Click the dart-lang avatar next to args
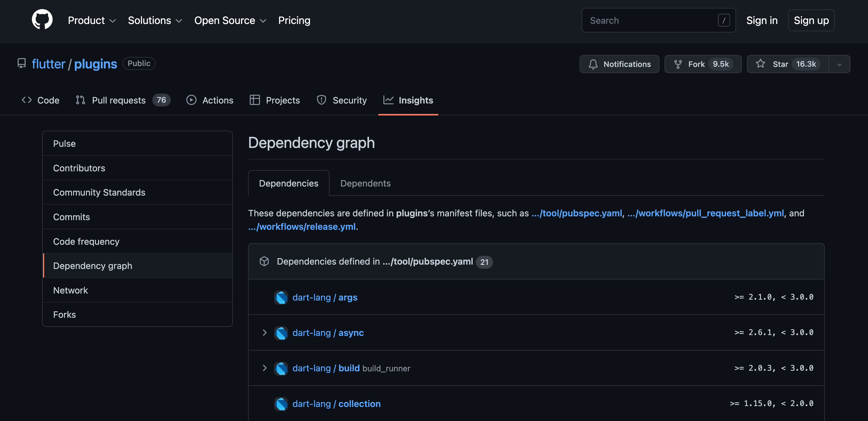The image size is (868, 421). 281,297
